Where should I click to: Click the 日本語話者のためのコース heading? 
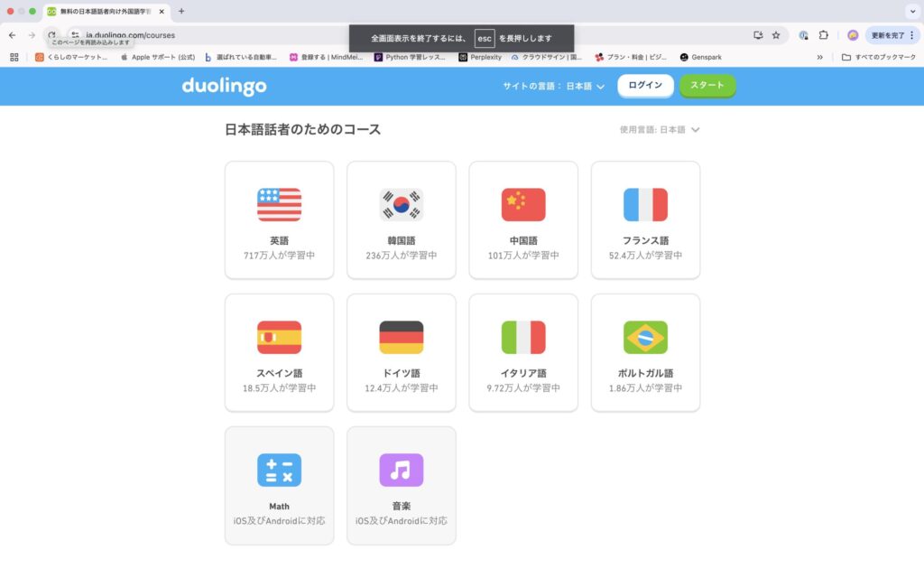303,130
